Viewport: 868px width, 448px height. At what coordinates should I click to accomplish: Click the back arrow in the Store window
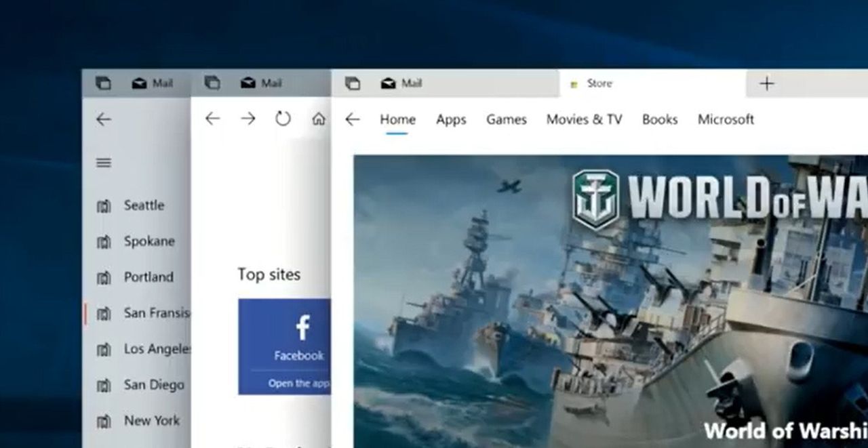point(352,120)
